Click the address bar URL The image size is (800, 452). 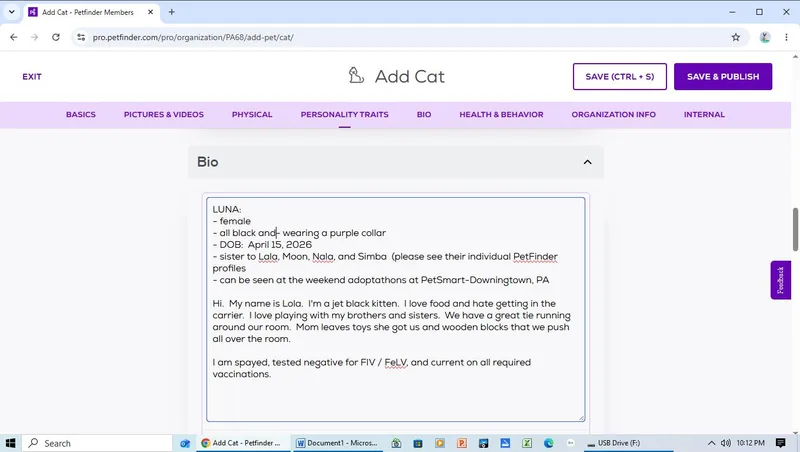pyautogui.click(x=193, y=37)
